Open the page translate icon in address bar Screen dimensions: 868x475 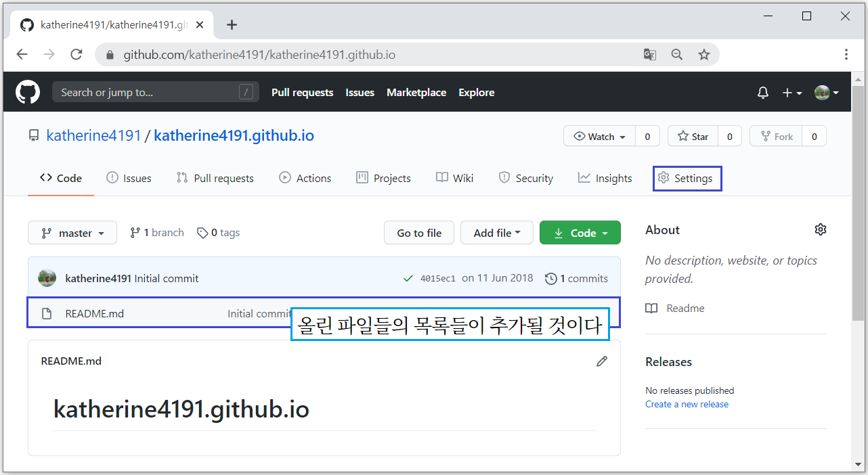point(650,55)
